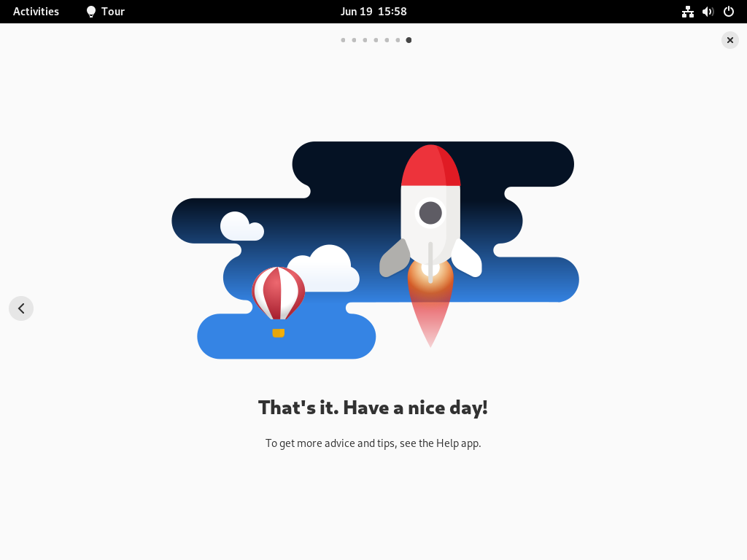Image resolution: width=747 pixels, height=560 pixels.
Task: Select the first page indicator dot
Action: 343,40
